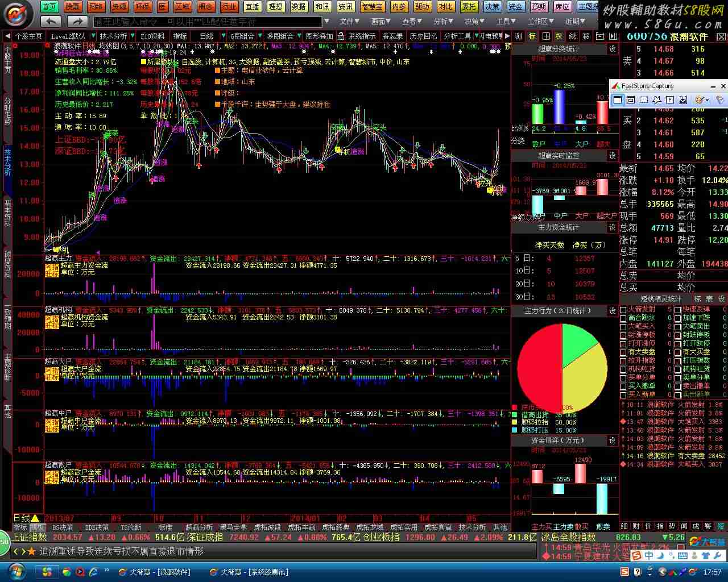The width and height of the screenshot is (728, 582).
Task: Click the 设 button beside 超赢分类统计
Action: click(613, 49)
